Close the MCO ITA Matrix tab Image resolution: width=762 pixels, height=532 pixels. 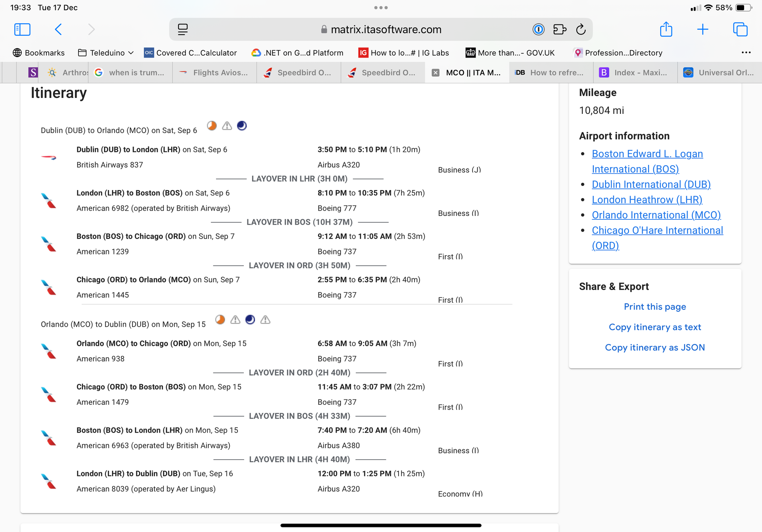pos(435,73)
